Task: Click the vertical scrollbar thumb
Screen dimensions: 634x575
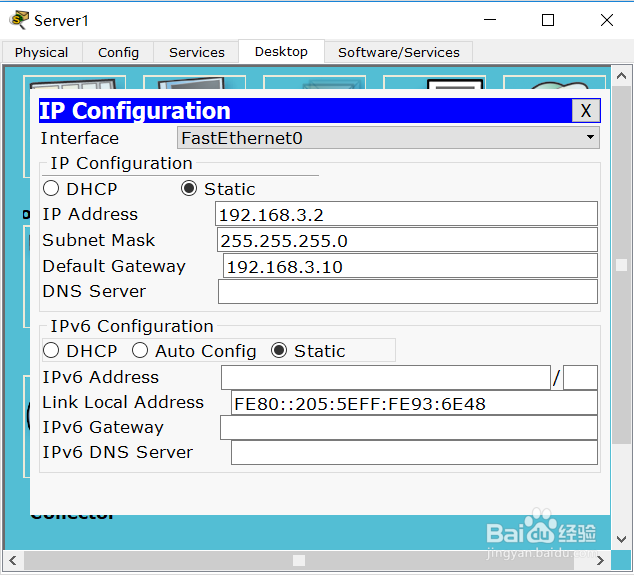Action: [621, 265]
